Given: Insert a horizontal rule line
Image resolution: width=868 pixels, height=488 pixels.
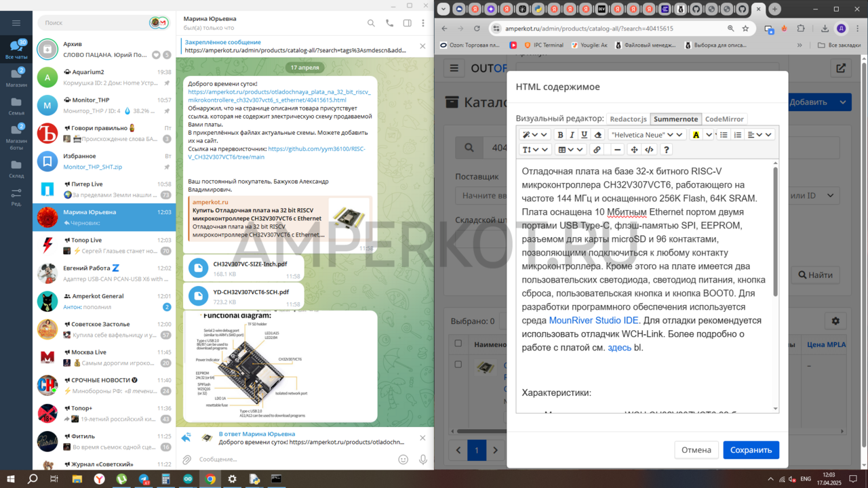Looking at the screenshot, I should coord(617,150).
